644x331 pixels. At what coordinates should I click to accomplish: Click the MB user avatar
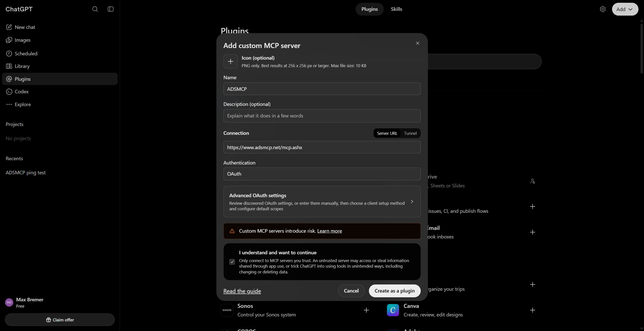point(9,302)
